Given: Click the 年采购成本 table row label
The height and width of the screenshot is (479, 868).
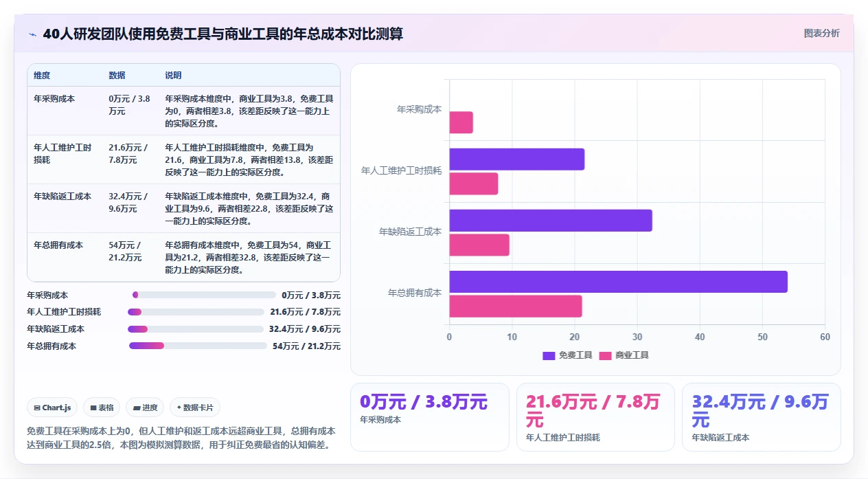Looking at the screenshot, I should (x=54, y=99).
